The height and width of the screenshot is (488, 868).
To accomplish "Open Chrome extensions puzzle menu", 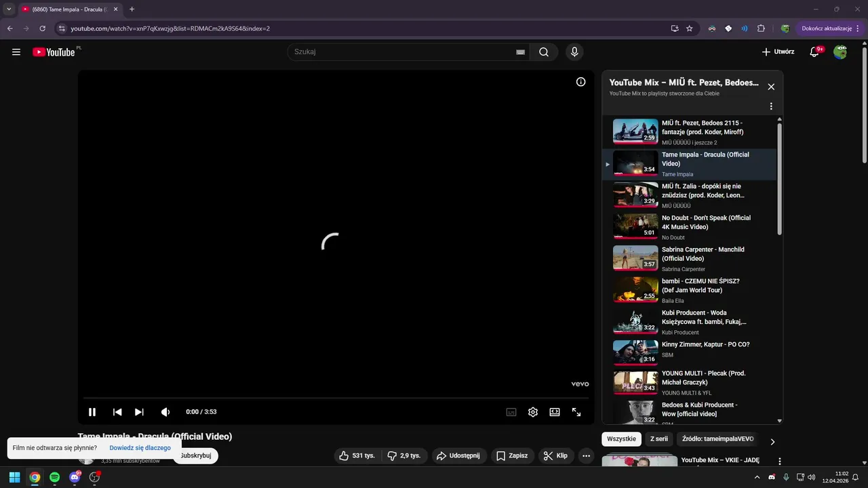I will [761, 28].
